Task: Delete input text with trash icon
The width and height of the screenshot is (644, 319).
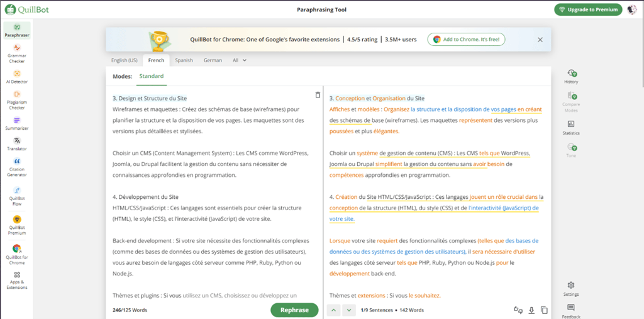Action: 318,95
